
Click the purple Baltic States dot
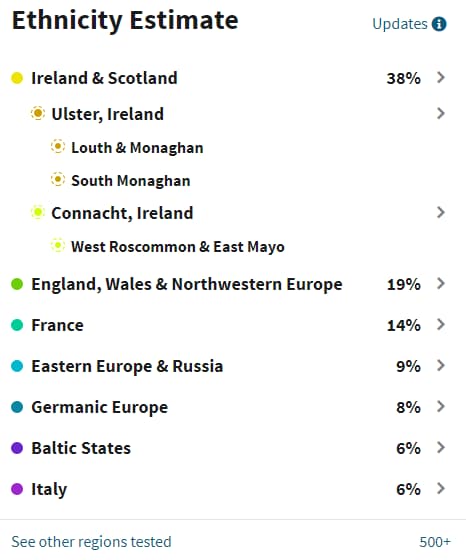pos(17,448)
